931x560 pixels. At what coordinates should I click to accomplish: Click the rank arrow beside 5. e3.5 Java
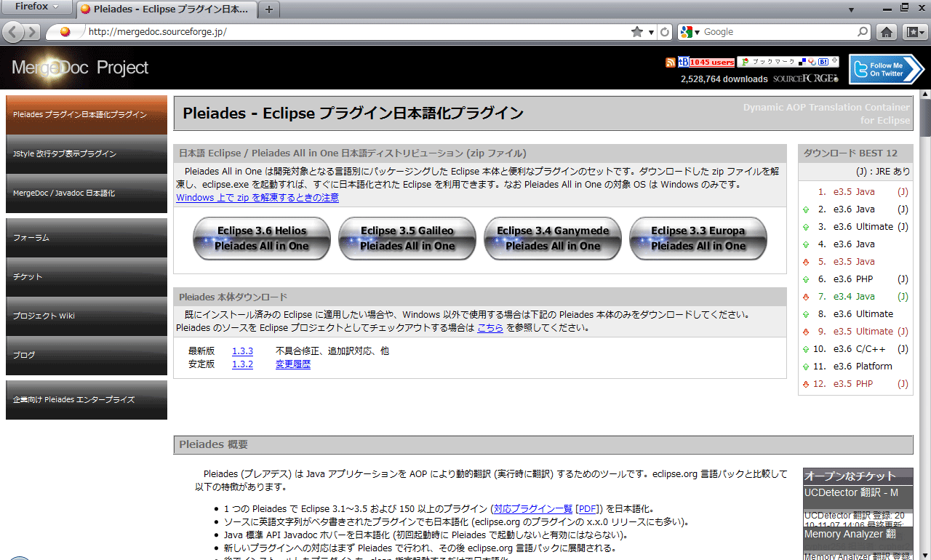click(806, 262)
